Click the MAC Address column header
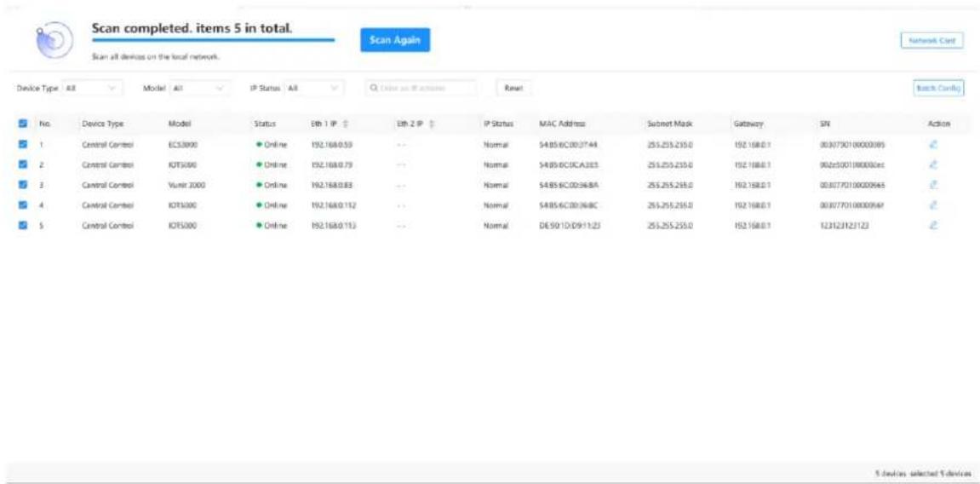Viewport: 980px width, 484px height. (x=562, y=124)
